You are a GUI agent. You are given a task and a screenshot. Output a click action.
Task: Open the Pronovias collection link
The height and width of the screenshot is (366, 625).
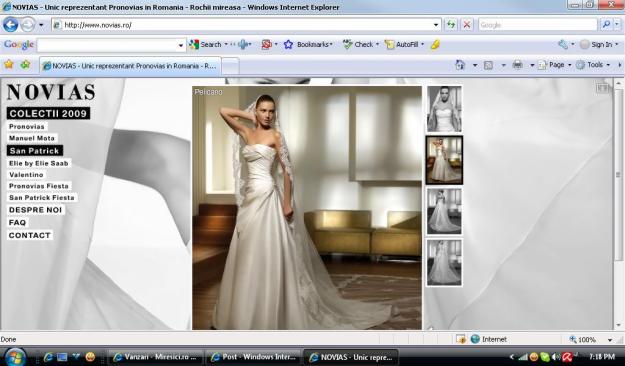click(27, 127)
